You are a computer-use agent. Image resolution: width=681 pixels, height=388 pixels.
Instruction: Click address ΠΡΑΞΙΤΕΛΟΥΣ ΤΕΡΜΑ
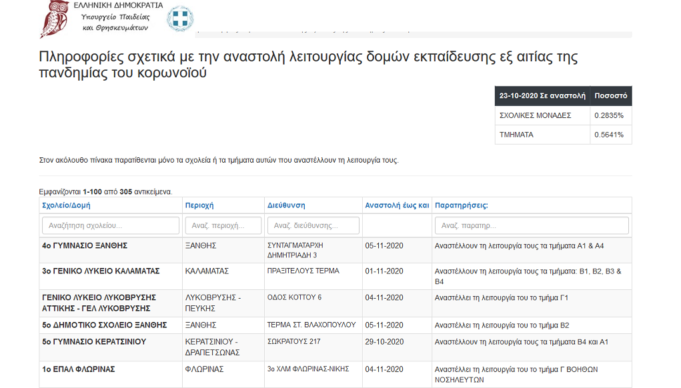tap(303, 271)
